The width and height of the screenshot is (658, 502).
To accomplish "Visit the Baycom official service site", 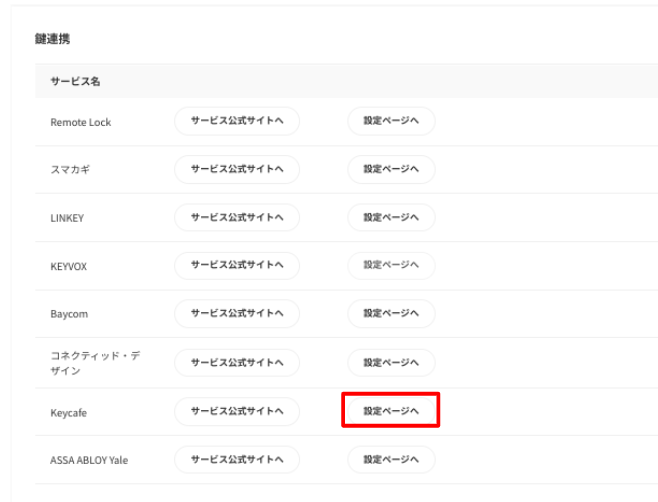I will [237, 314].
